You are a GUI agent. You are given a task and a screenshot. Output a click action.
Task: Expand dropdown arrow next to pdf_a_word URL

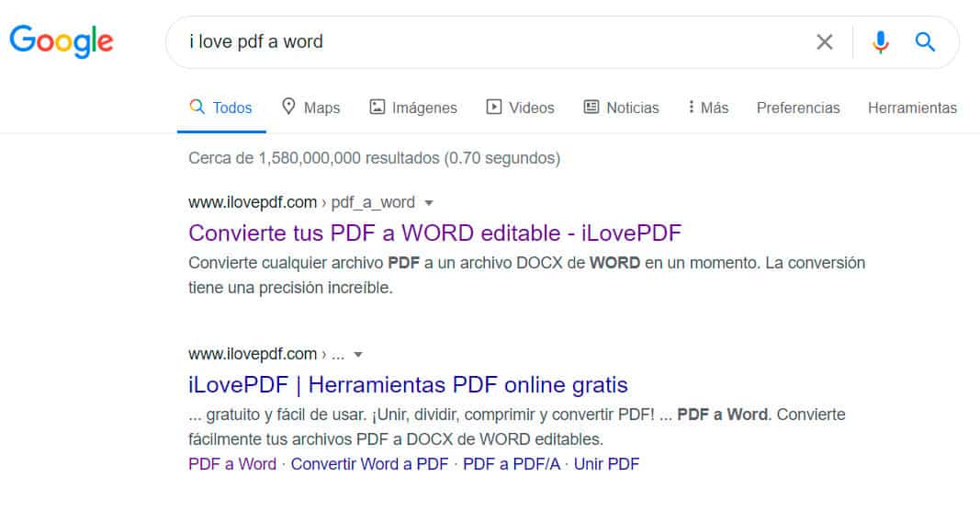pos(429,203)
